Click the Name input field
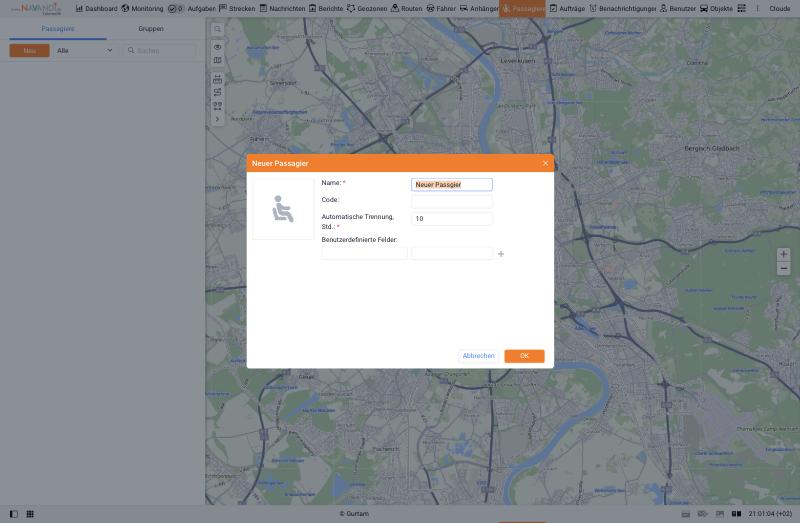 (452, 185)
